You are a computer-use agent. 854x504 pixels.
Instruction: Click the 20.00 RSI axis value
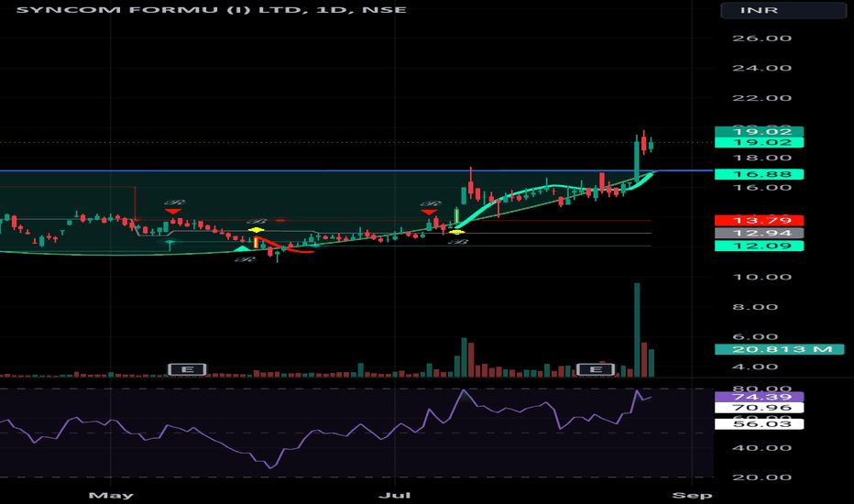point(761,477)
